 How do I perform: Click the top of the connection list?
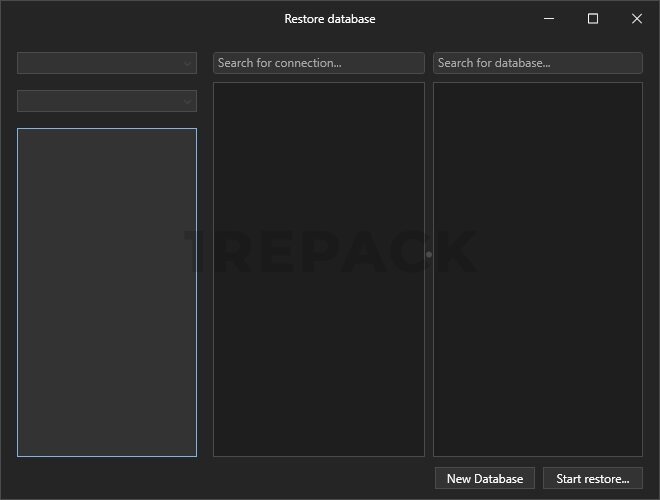click(319, 92)
